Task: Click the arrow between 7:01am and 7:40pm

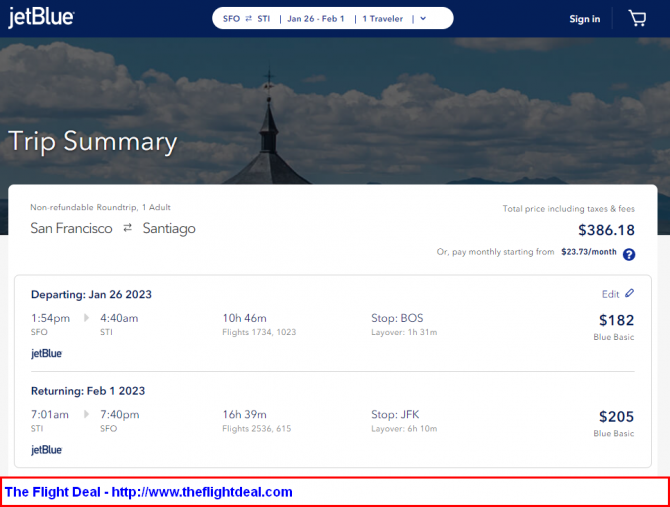Action: click(86, 414)
